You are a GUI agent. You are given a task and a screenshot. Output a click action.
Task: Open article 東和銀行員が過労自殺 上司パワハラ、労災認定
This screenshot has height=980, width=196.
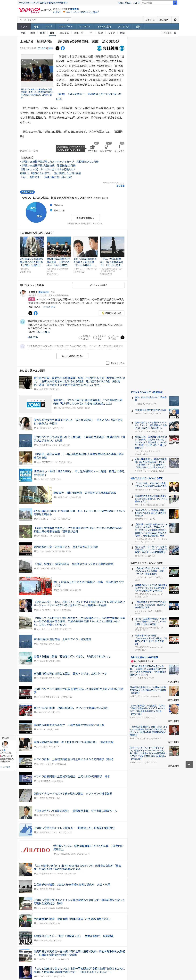point(62,639)
